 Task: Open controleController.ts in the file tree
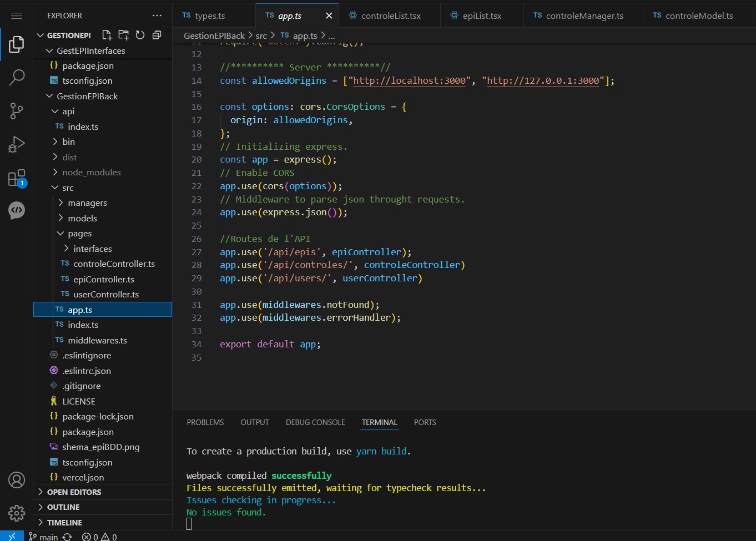tap(103, 264)
